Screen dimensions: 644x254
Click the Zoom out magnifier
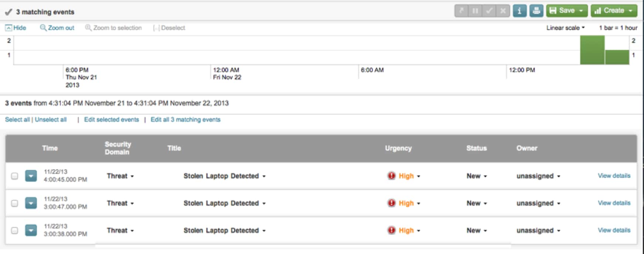pyautogui.click(x=57, y=28)
